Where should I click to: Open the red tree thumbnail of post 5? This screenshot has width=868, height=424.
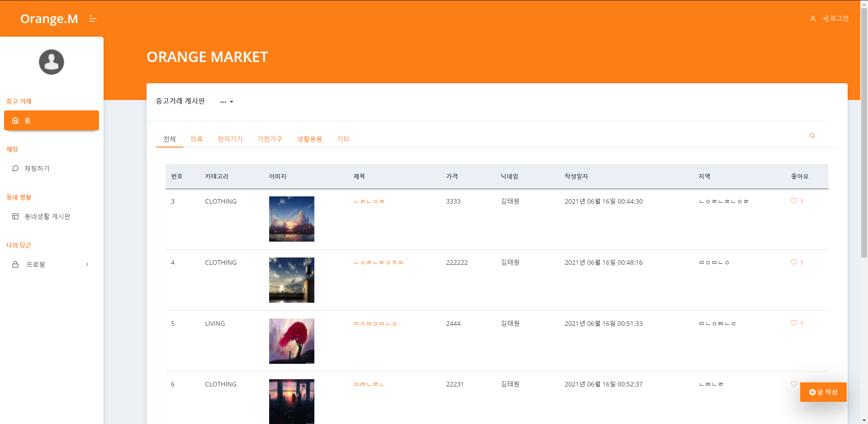coord(292,341)
